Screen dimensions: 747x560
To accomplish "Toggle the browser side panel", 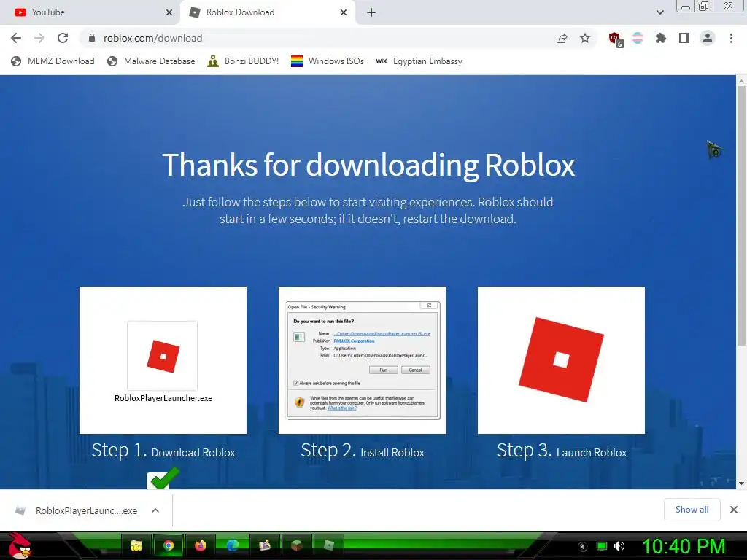I will coord(684,38).
